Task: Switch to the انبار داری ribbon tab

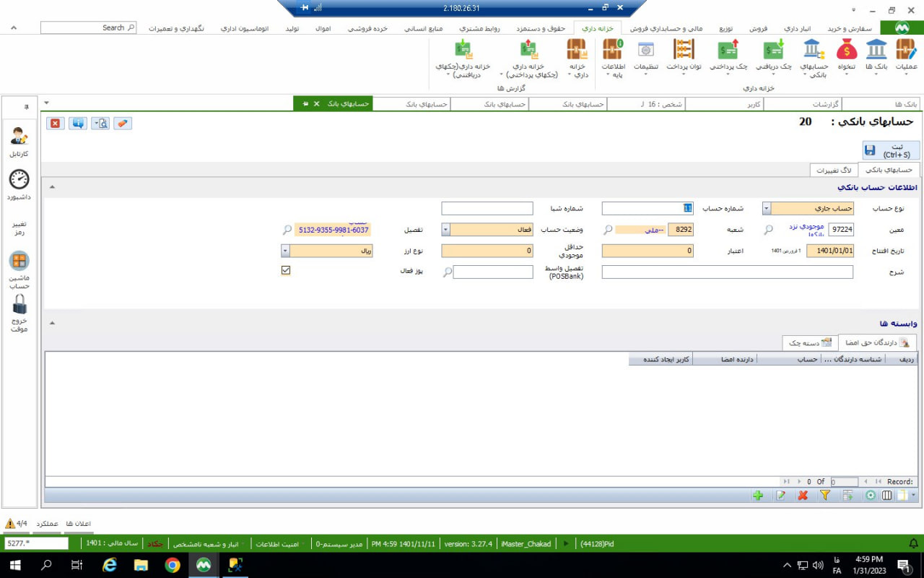Action: click(x=797, y=29)
